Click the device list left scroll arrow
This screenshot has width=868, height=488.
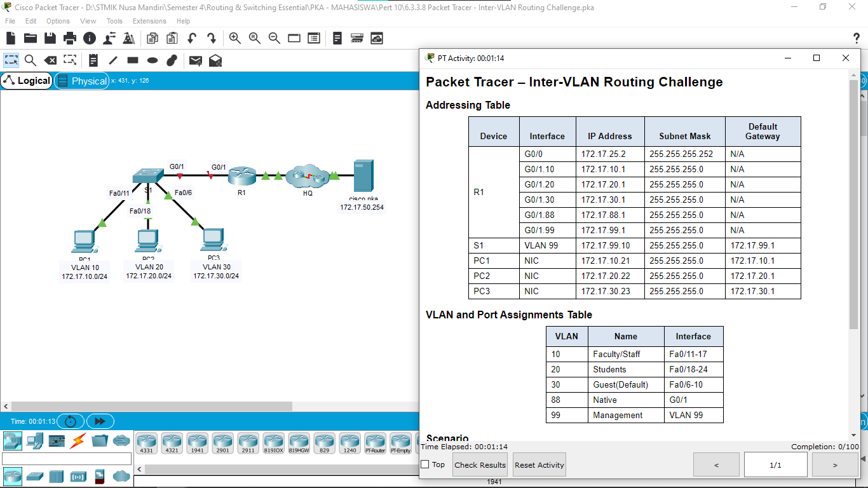click(x=140, y=469)
